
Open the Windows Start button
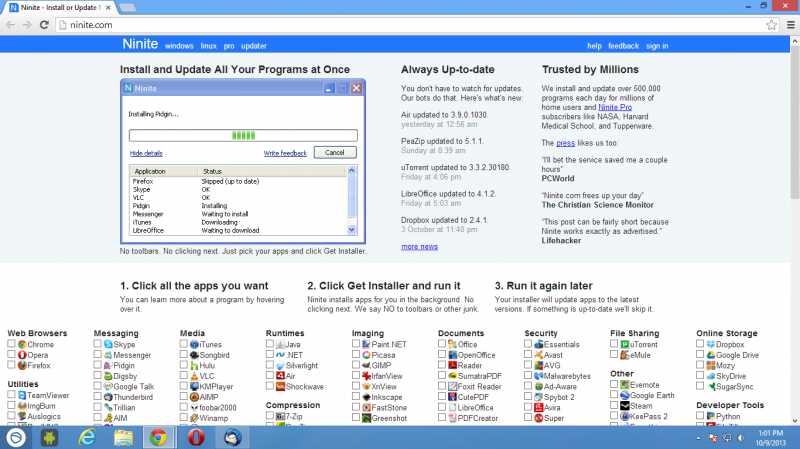tap(16, 438)
